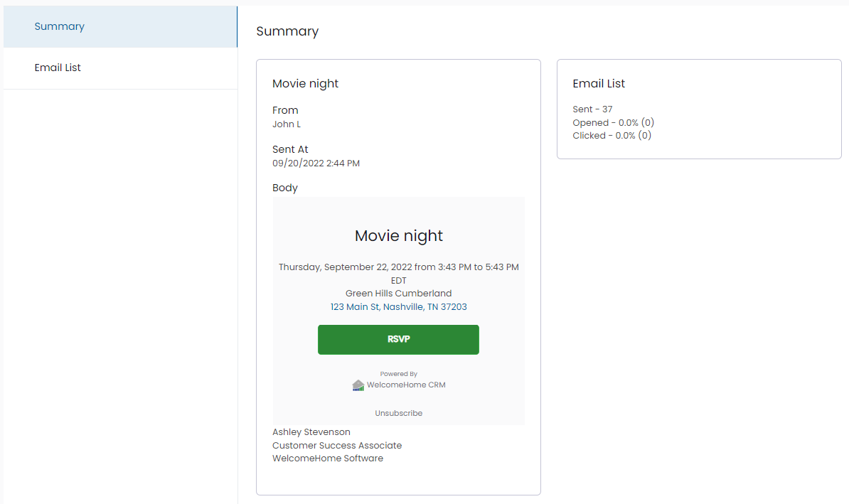Click the Customer Success Associate signature line
Viewport: 849px width, 504px height.
pos(337,446)
